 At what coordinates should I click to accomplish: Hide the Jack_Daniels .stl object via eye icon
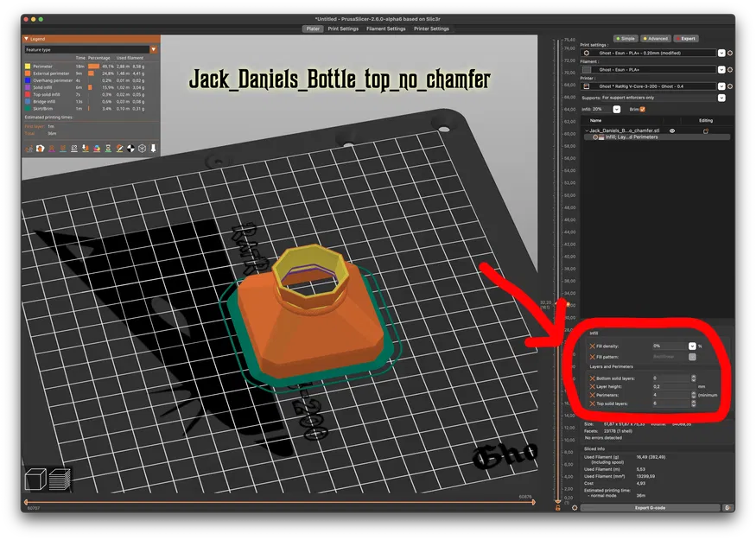click(672, 130)
